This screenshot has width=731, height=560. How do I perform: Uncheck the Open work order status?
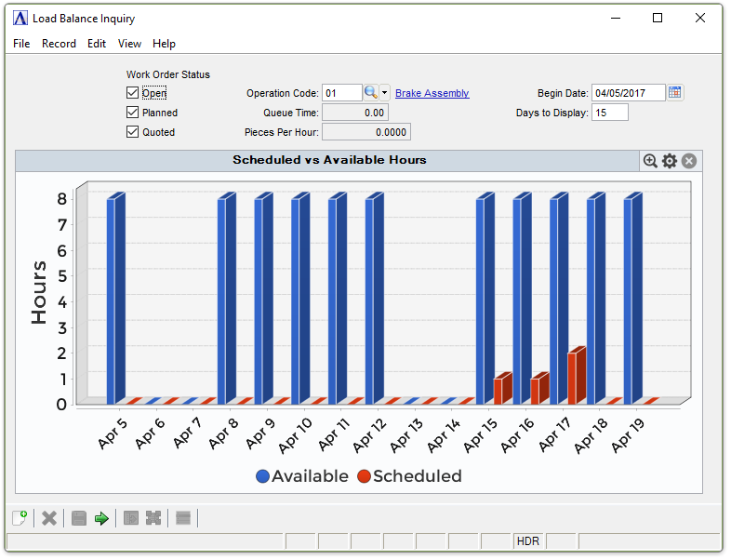pos(133,93)
